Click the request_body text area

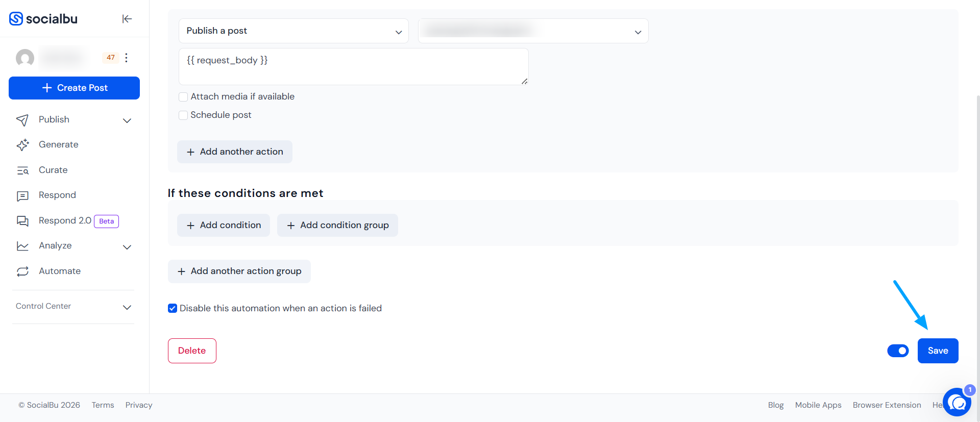click(353, 66)
